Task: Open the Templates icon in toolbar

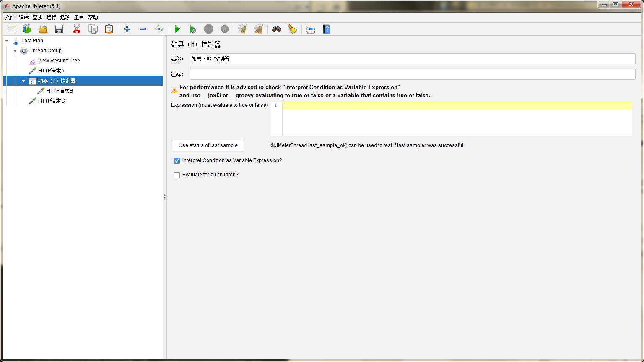Action: point(27,29)
